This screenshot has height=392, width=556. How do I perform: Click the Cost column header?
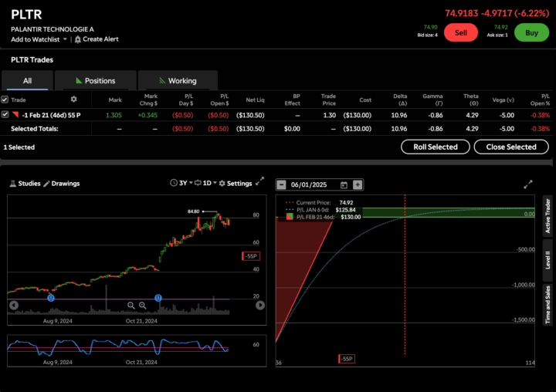click(x=365, y=100)
